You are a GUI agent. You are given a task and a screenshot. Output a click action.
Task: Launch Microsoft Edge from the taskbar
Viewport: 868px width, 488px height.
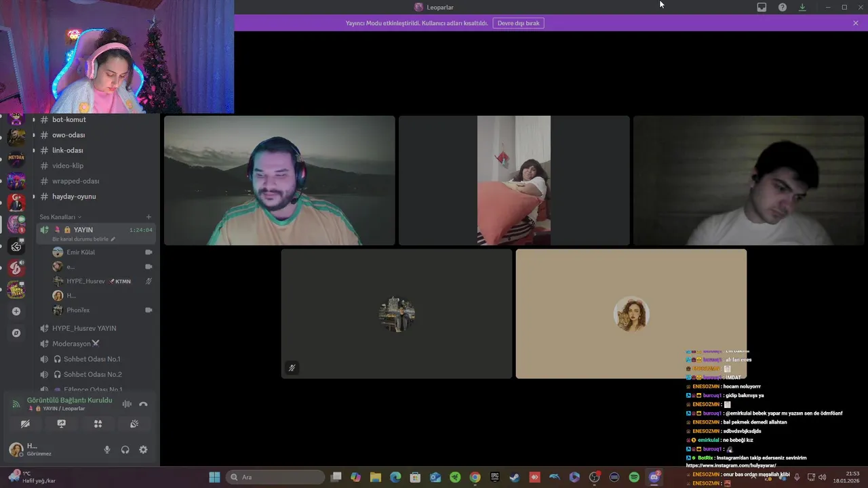click(x=395, y=477)
